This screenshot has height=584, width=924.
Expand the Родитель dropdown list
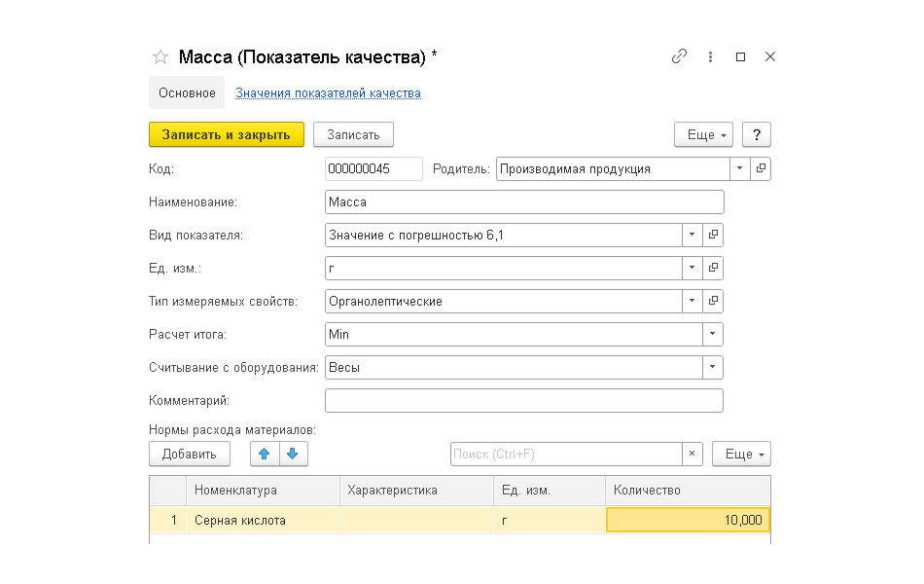coord(739,168)
